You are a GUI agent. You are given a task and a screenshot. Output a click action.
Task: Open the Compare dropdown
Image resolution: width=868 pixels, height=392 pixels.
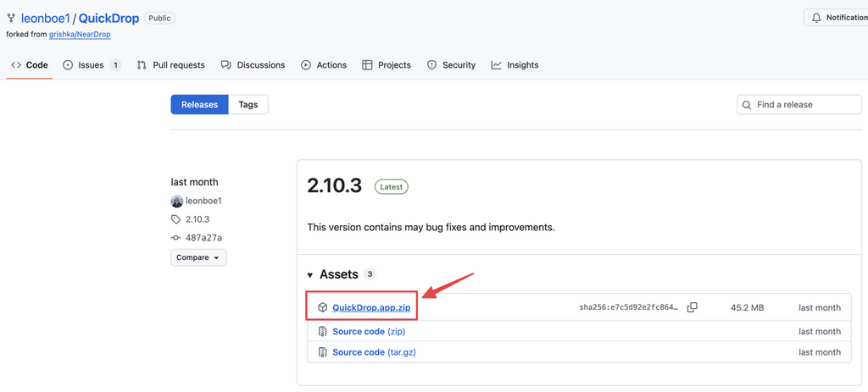point(198,257)
